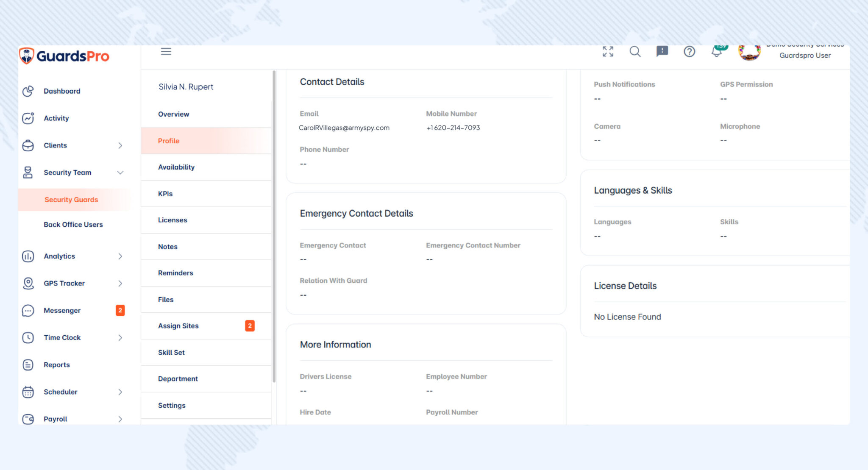
Task: Open the Skill Set tab
Action: pyautogui.click(x=206, y=353)
